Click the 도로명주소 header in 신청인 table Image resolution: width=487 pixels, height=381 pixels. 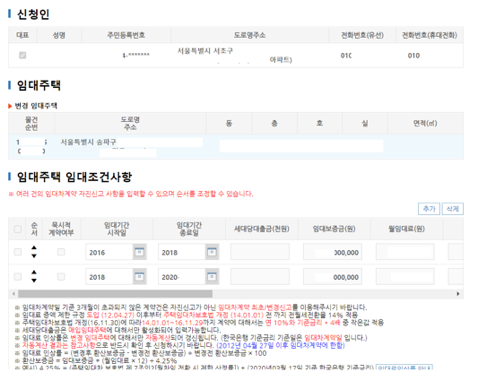click(x=250, y=35)
